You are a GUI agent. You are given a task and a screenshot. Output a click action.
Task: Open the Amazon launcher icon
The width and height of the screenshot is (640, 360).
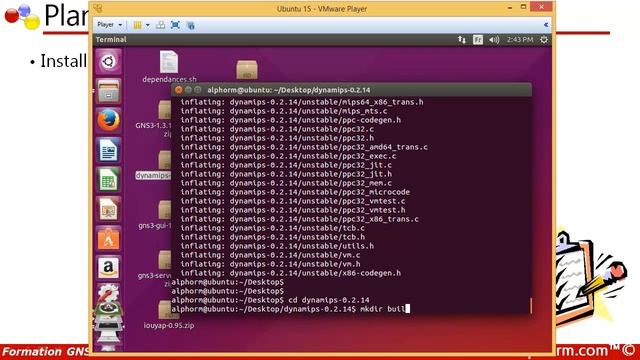click(x=108, y=268)
